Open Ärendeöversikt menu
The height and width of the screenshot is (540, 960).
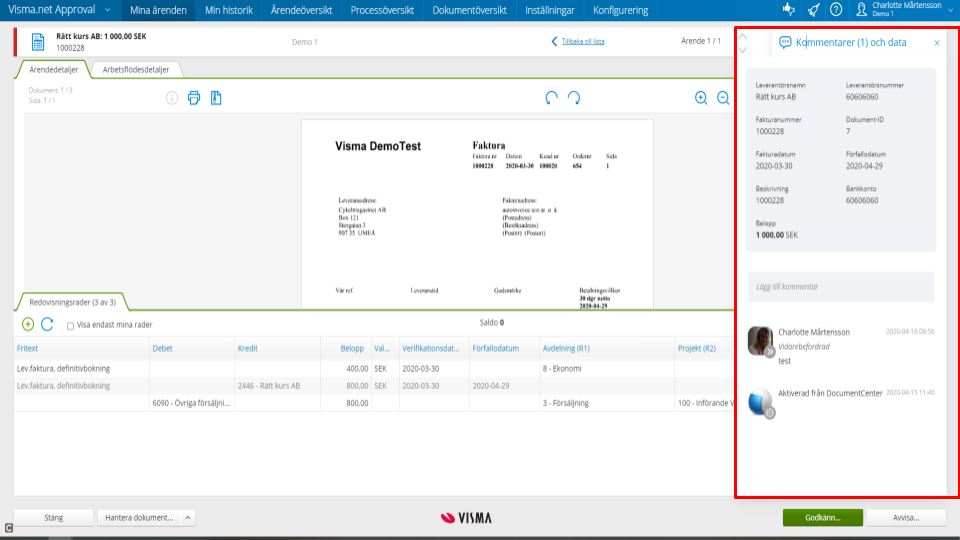[301, 10]
